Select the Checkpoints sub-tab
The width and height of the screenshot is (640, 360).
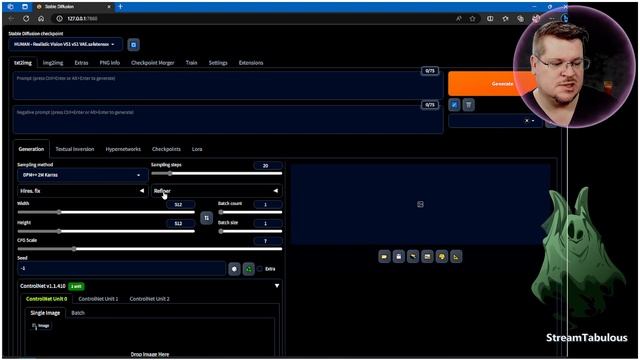pyautogui.click(x=166, y=149)
